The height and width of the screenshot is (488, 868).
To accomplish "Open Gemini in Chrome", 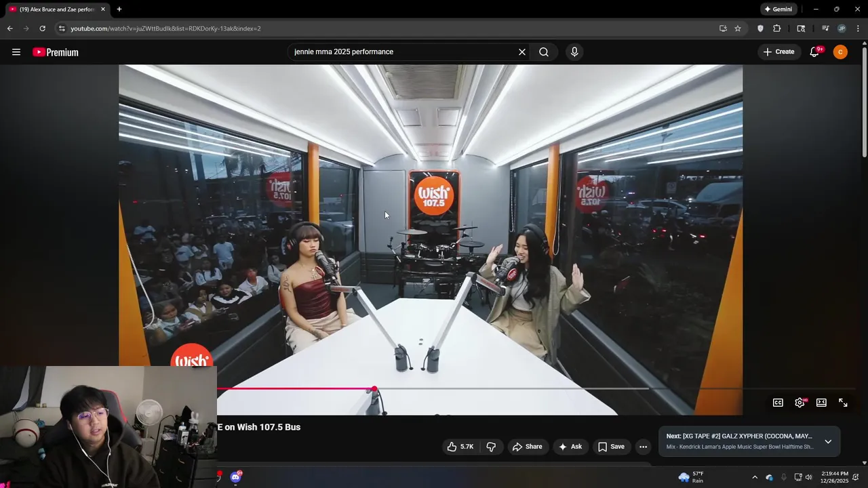I will tap(778, 9).
